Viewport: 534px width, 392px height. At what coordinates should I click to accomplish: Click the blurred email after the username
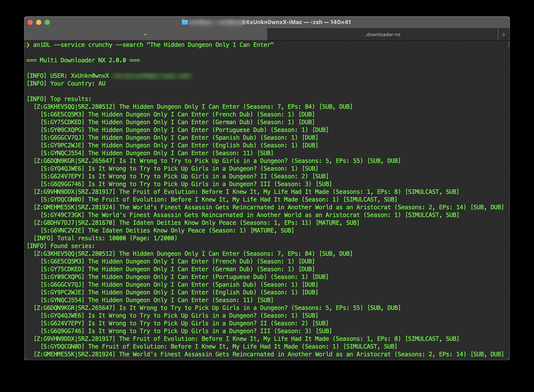pos(151,76)
